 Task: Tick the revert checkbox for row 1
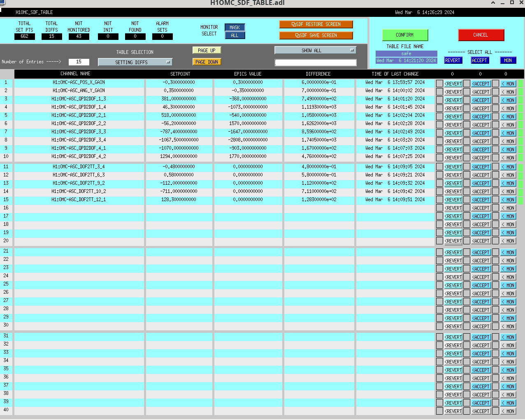(x=439, y=84)
